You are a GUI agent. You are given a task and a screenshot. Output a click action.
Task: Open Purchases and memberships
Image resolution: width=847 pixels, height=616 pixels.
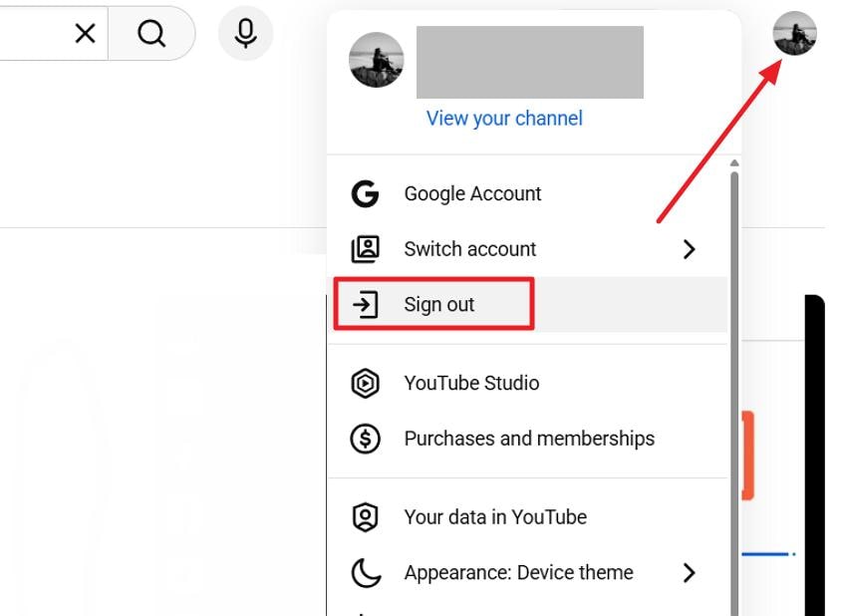point(529,438)
